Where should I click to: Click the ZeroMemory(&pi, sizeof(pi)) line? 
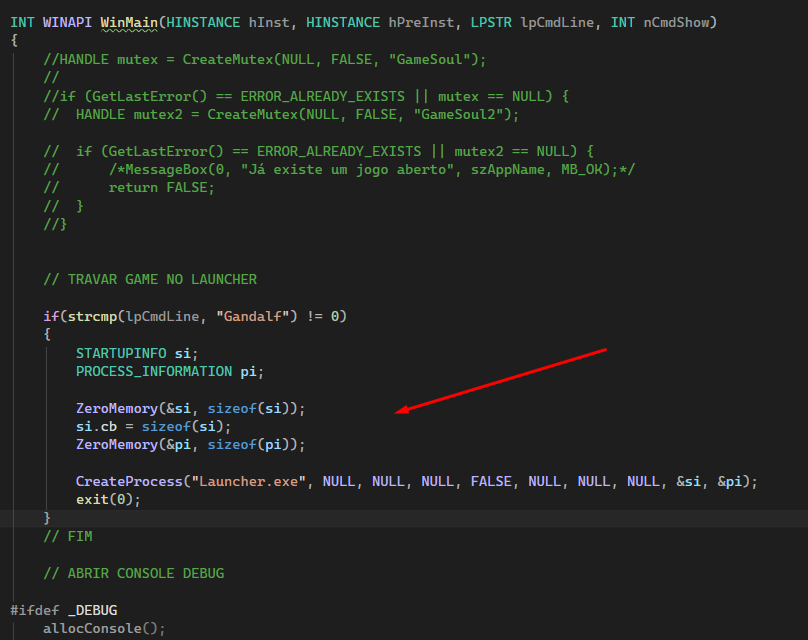190,444
